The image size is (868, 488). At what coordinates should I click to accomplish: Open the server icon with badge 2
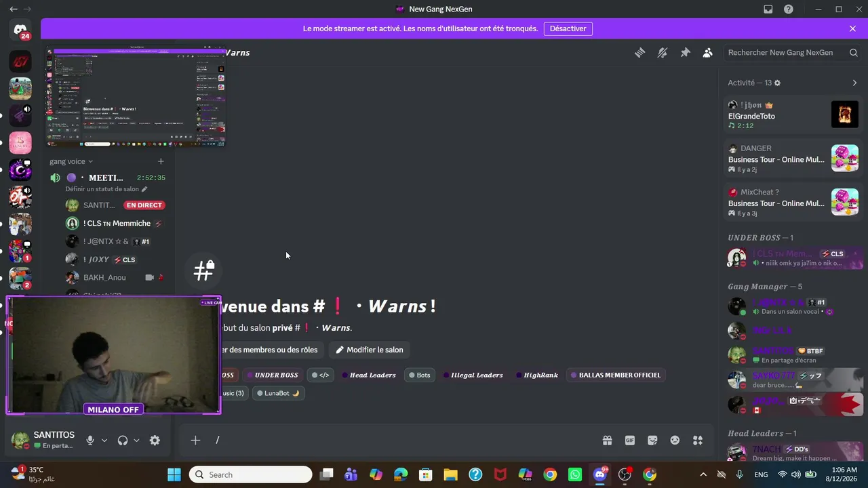click(x=20, y=279)
